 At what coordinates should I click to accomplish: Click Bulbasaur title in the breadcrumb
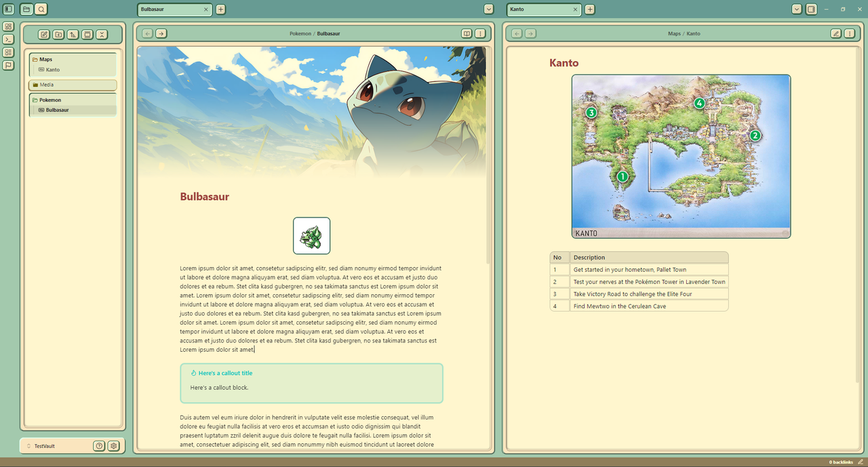click(x=328, y=33)
